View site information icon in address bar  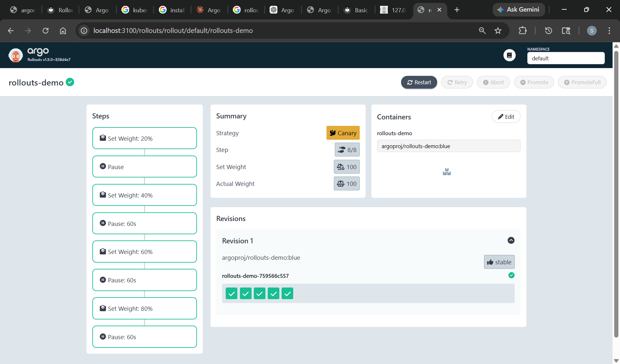tap(84, 31)
